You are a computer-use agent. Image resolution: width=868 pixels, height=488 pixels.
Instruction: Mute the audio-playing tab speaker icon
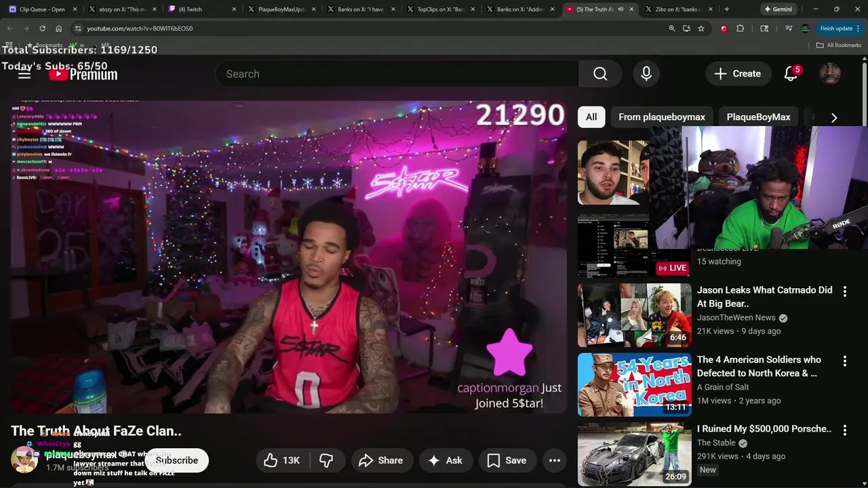(x=620, y=9)
